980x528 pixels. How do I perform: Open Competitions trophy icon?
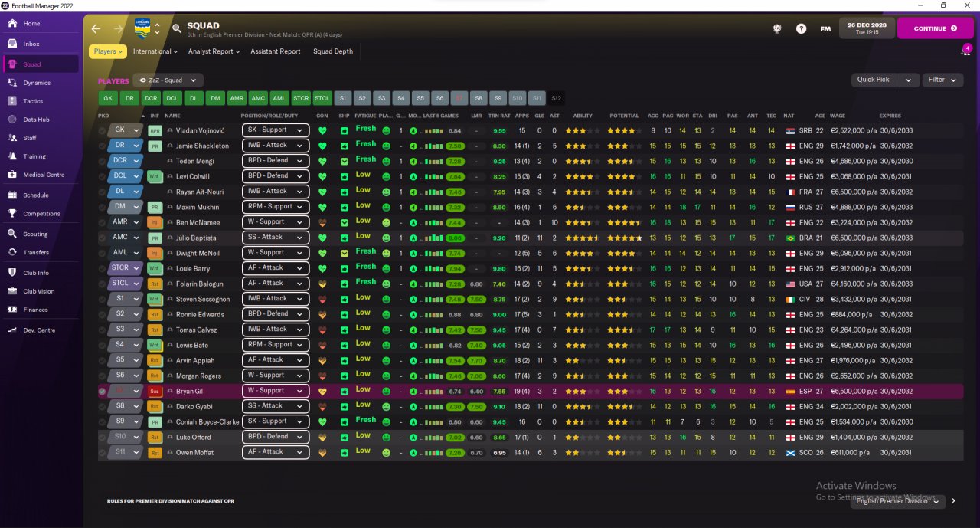12,214
